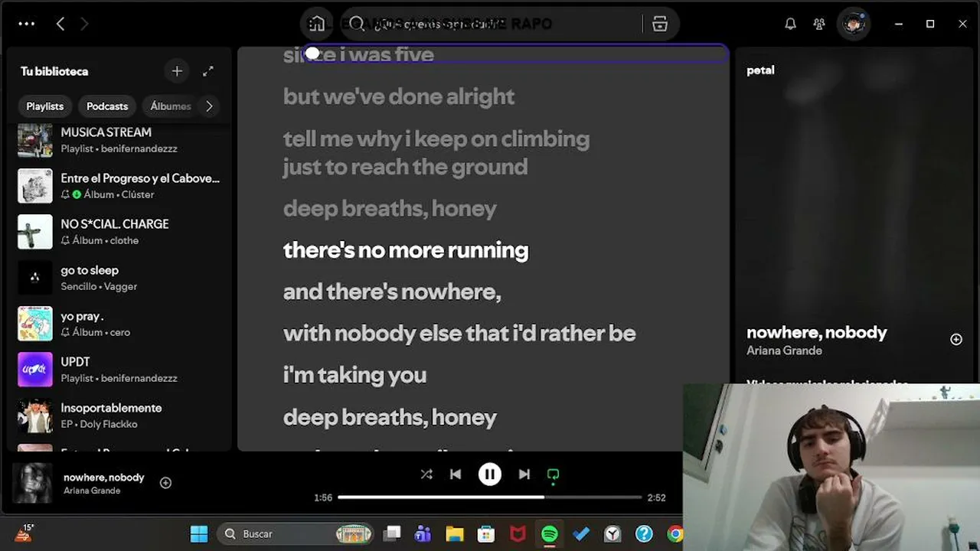Expand Tu biblioteca to full view
This screenshot has width=980, height=551.
point(208,71)
